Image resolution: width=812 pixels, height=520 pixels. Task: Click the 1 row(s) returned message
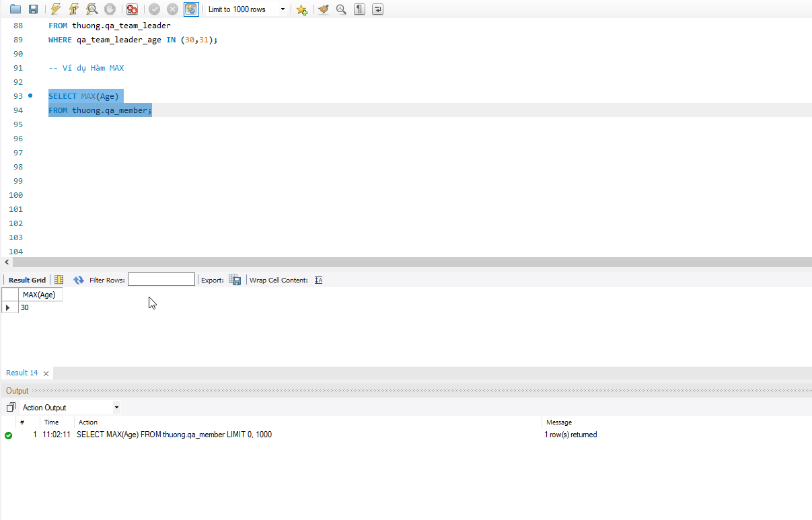point(570,435)
